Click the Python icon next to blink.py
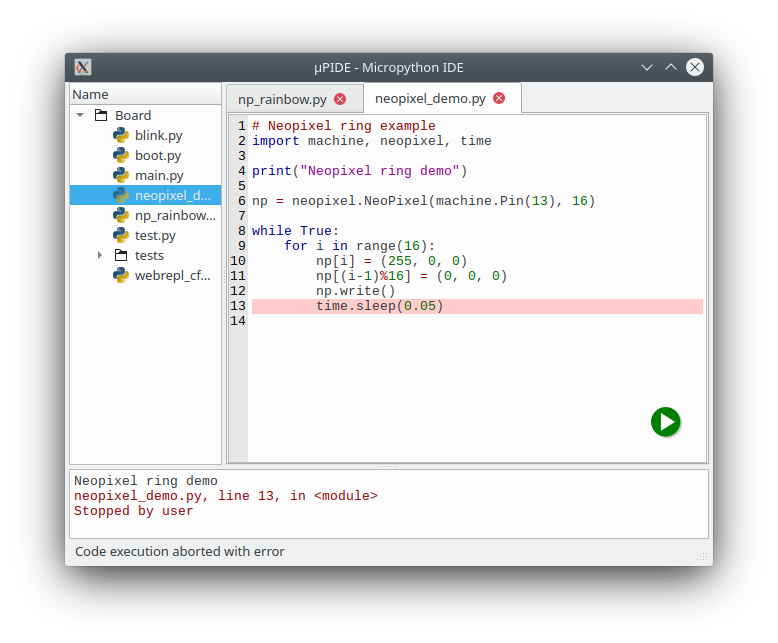The image size is (778, 643). [x=121, y=135]
